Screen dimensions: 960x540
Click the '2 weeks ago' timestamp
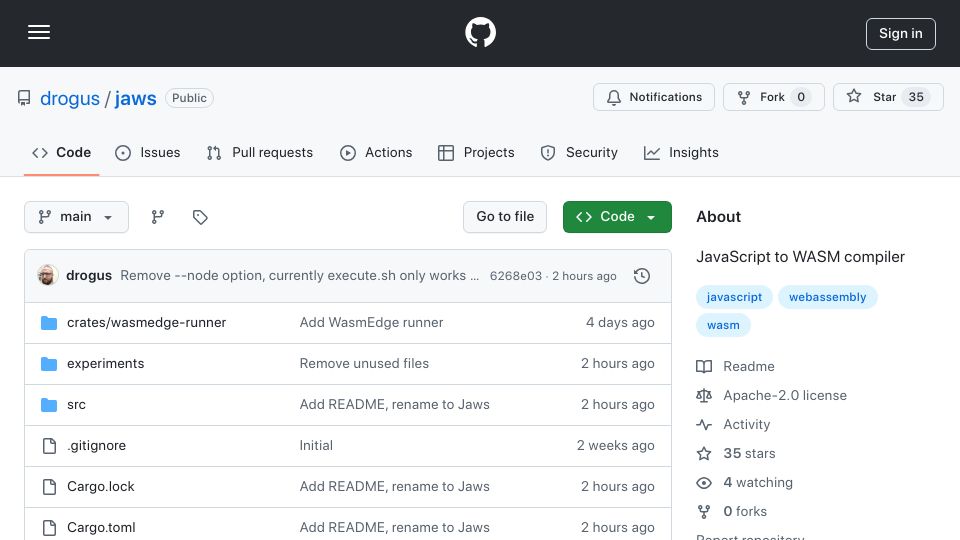tap(615, 446)
